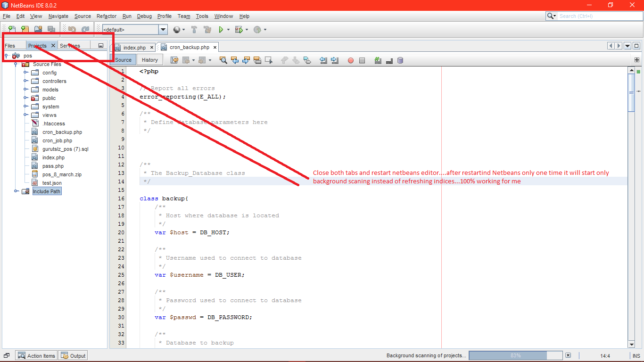
Task: Select pos_8_march.zip in project tree
Action: (62, 174)
